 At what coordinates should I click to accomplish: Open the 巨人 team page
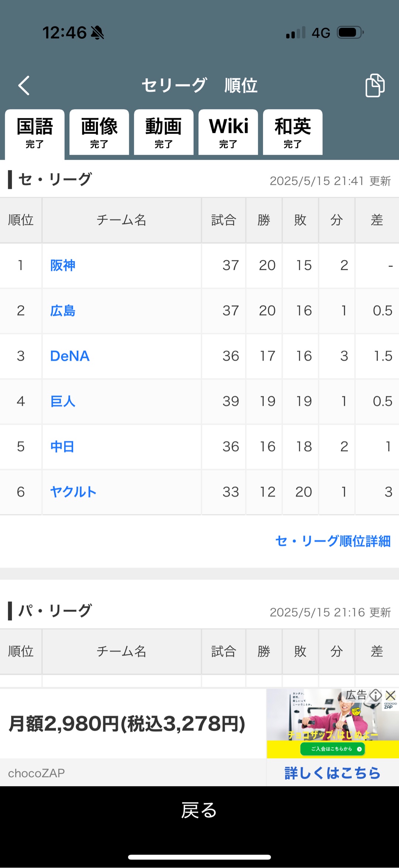(63, 401)
